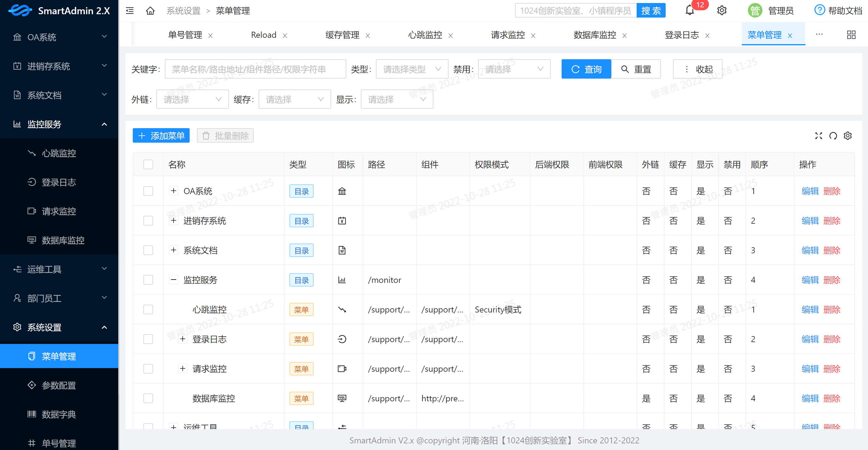This screenshot has height=450, width=868.
Task: Open the tab grid layout icon
Action: 851,35
